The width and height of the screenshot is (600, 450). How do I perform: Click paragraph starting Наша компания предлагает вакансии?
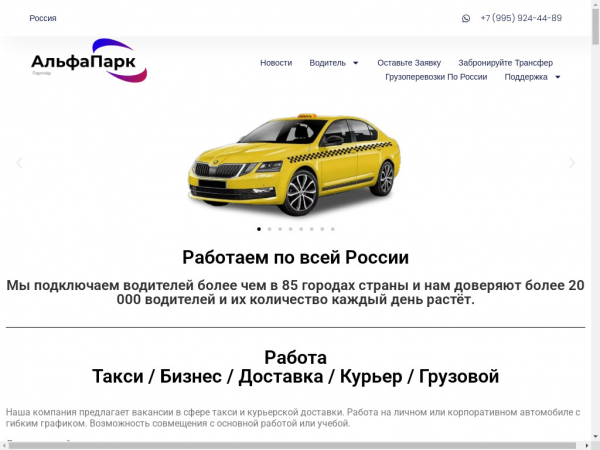pyautogui.click(x=293, y=418)
